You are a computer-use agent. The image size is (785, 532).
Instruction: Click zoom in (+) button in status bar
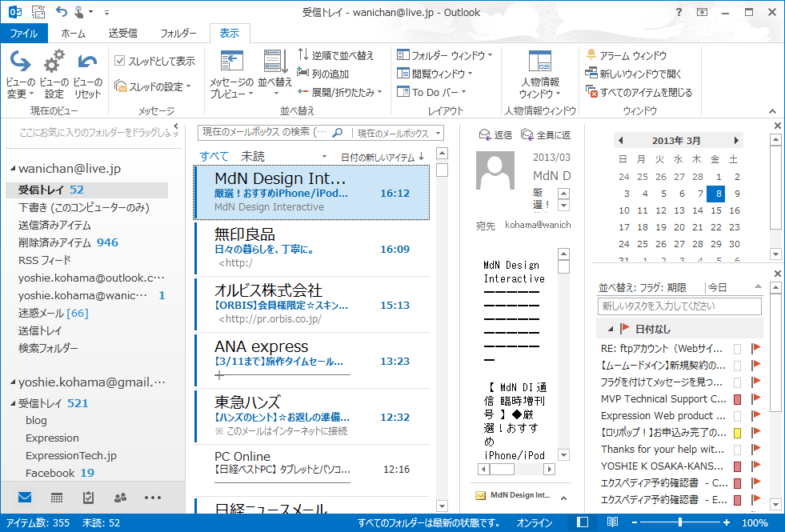click(x=727, y=522)
